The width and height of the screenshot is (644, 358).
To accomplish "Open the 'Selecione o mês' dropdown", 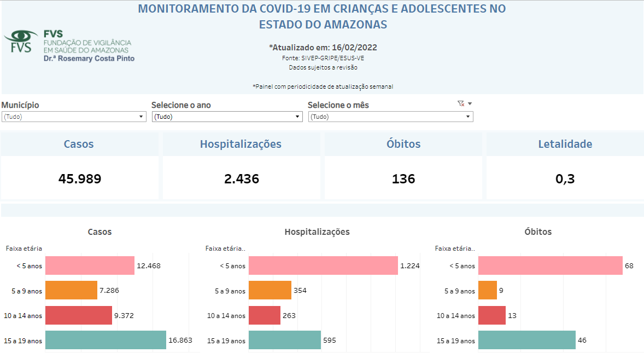I will [x=390, y=116].
